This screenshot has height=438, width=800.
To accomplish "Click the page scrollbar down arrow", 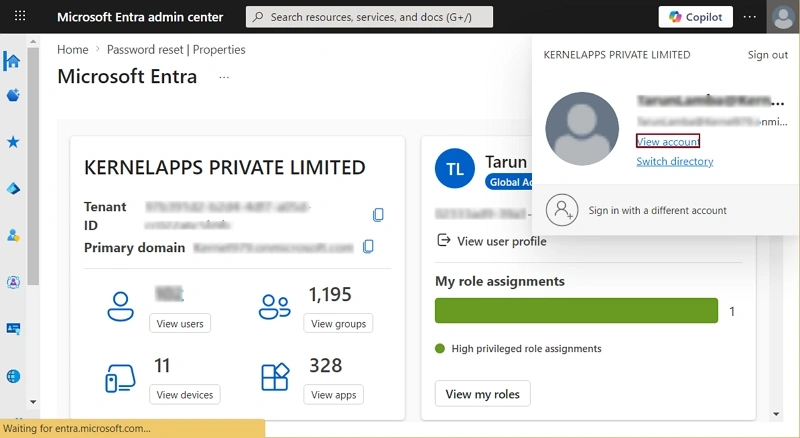I will click(776, 414).
